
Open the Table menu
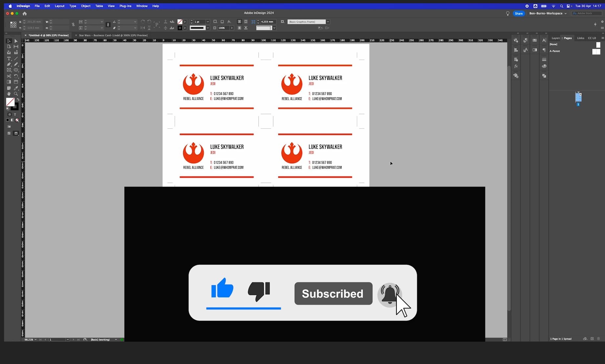pos(99,6)
